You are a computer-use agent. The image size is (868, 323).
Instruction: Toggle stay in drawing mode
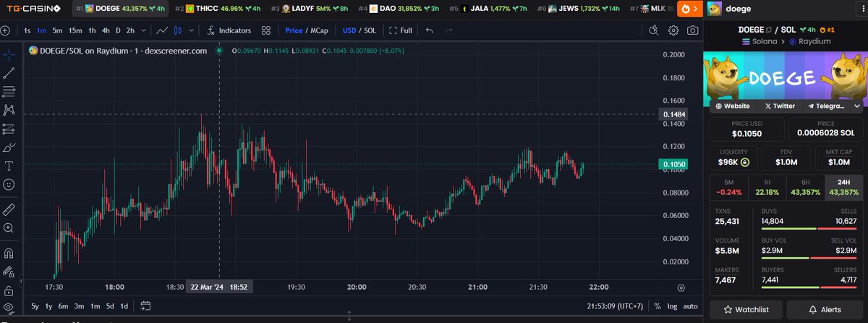[9, 272]
